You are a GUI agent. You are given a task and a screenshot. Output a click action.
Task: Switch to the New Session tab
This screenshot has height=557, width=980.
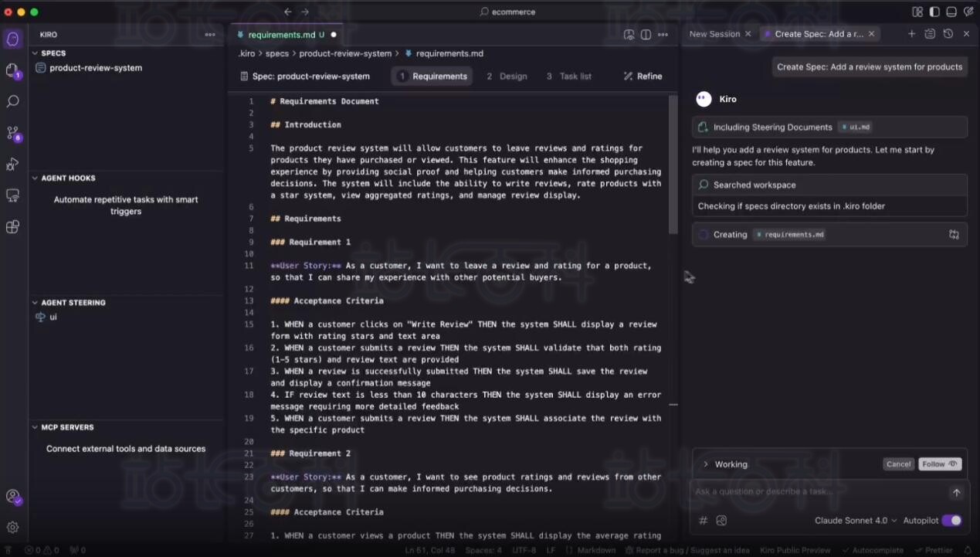714,34
